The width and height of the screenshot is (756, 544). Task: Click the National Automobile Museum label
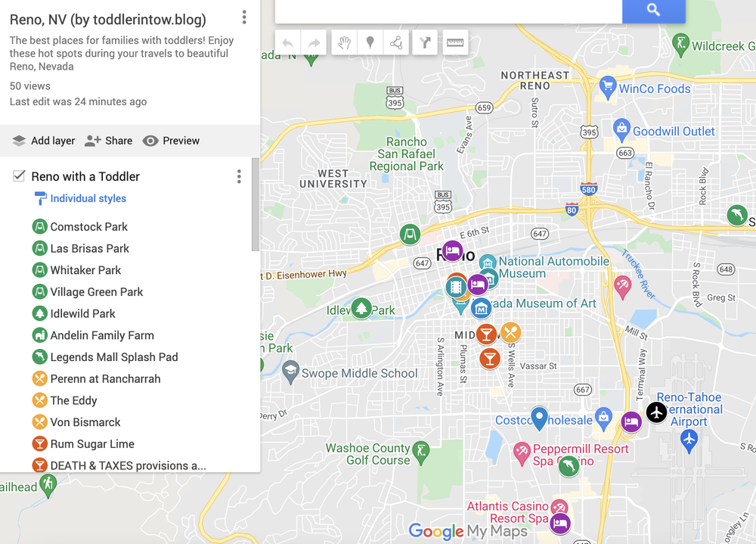[x=553, y=267]
